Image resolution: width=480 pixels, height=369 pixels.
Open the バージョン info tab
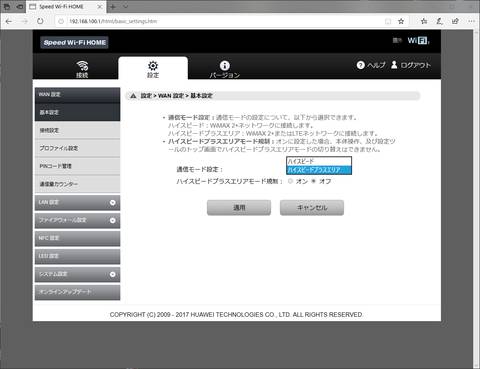click(225, 69)
